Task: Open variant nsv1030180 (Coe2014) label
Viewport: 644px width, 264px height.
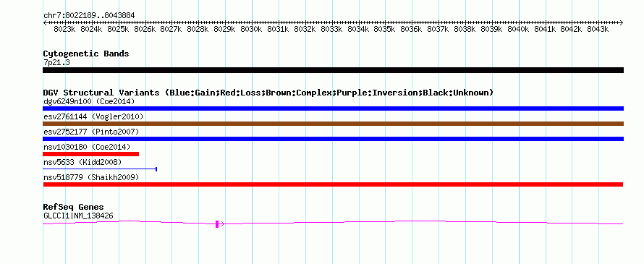Action: click(x=87, y=147)
